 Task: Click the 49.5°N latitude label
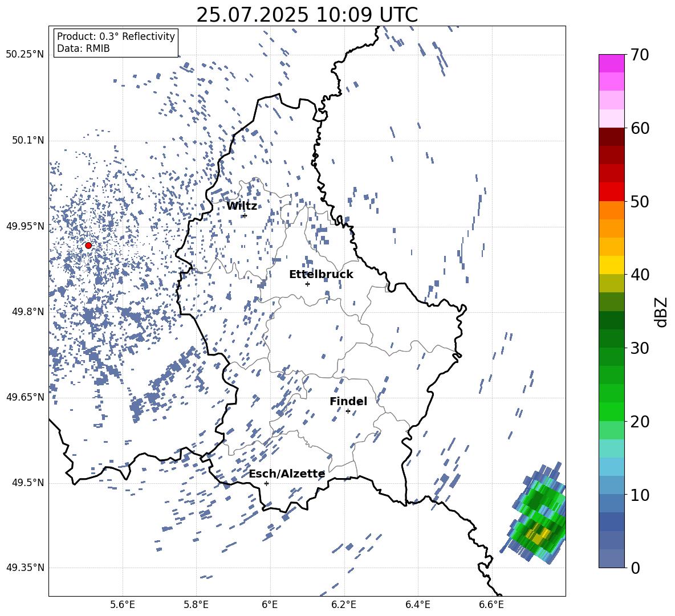coord(27,483)
